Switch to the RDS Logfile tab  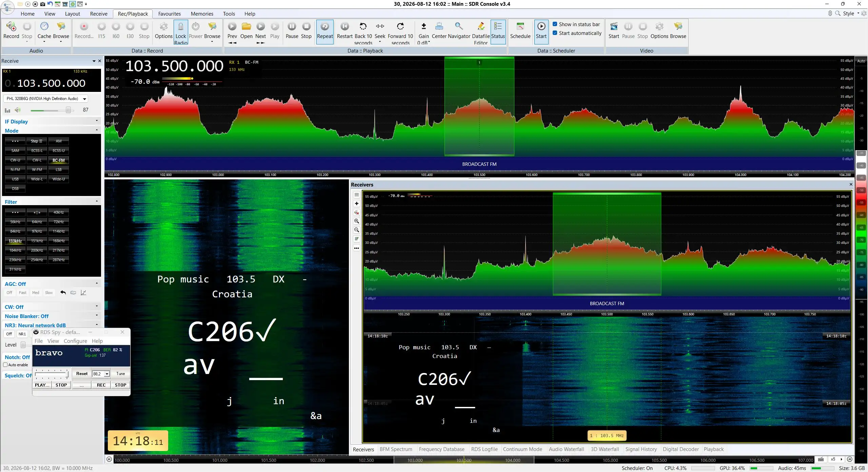tap(484, 449)
